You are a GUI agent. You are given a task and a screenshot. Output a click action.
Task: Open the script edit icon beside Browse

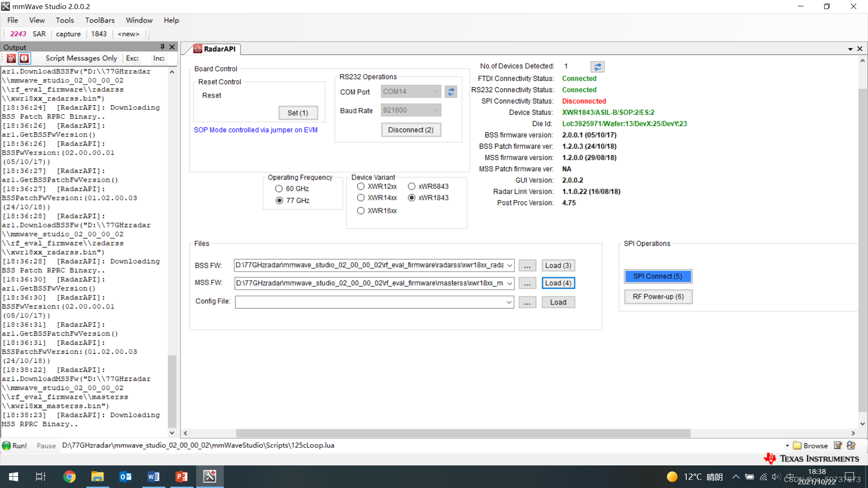(x=838, y=446)
